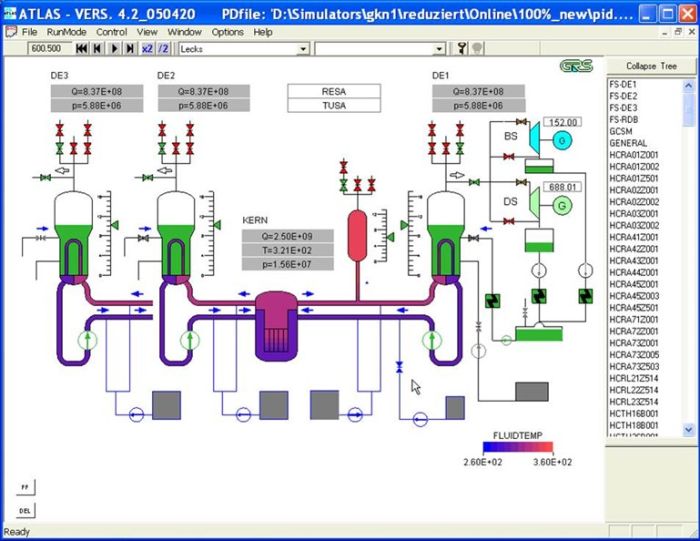Click the rightmost injection pump symbol
700x541 pixels.
click(420, 419)
